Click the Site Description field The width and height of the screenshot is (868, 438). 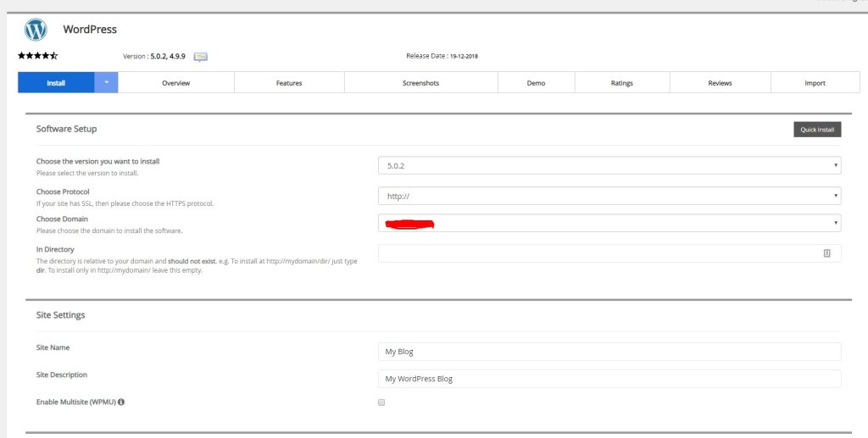(x=609, y=378)
